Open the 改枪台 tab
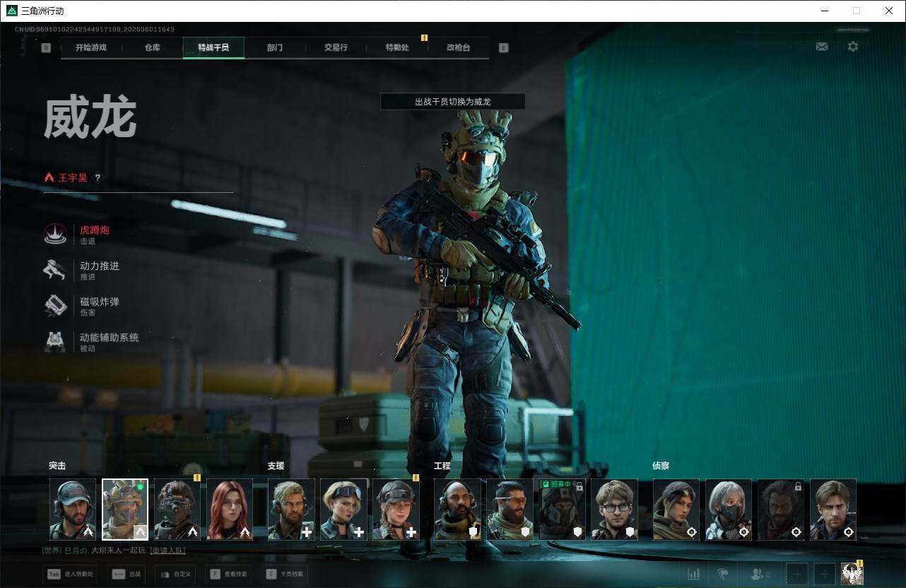Screen dimensions: 906x588 [458, 48]
